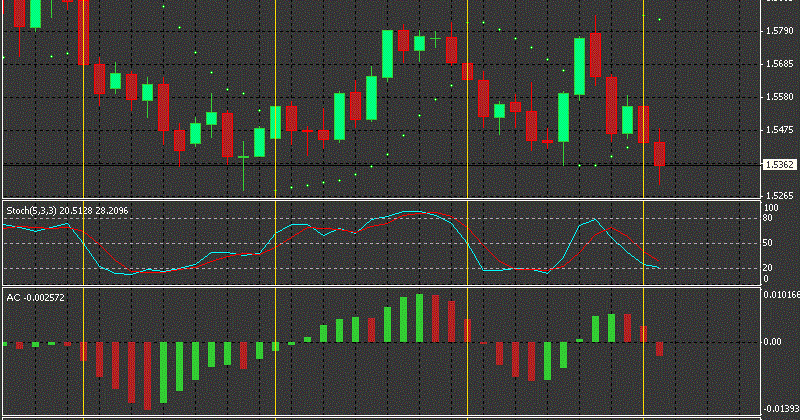Click the rightmost red candlestick on price chart
Screen dimensions: 800x420
659,154
